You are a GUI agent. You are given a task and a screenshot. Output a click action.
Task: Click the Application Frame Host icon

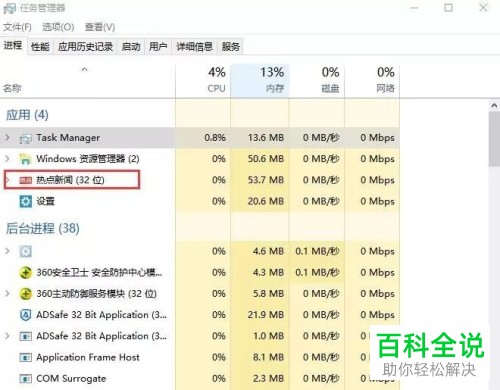[26, 358]
